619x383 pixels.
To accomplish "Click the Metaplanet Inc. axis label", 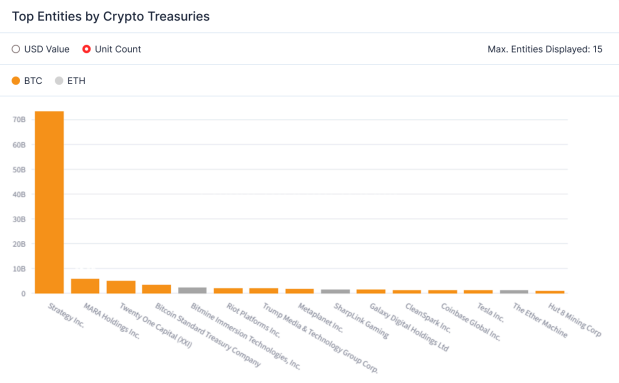I will pos(321,318).
